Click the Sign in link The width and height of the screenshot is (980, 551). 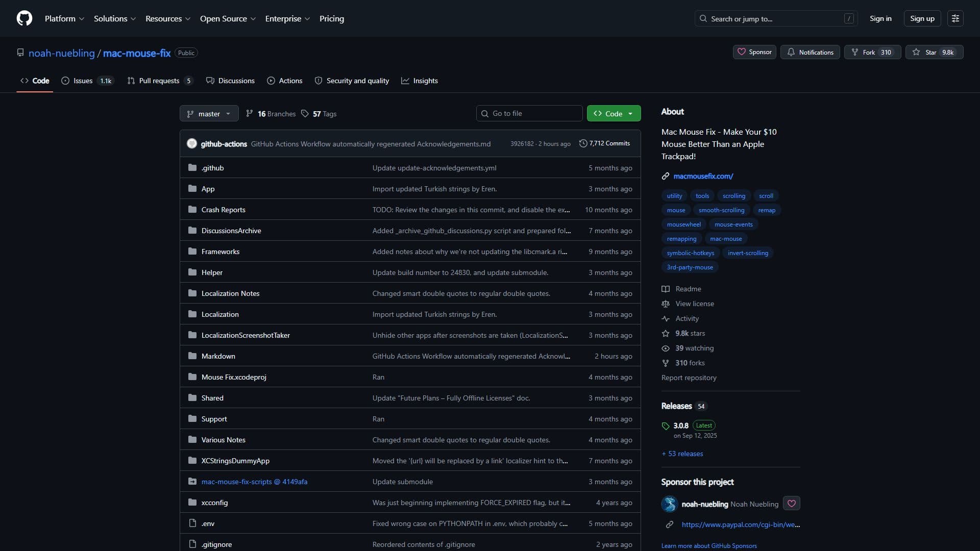[x=880, y=18]
